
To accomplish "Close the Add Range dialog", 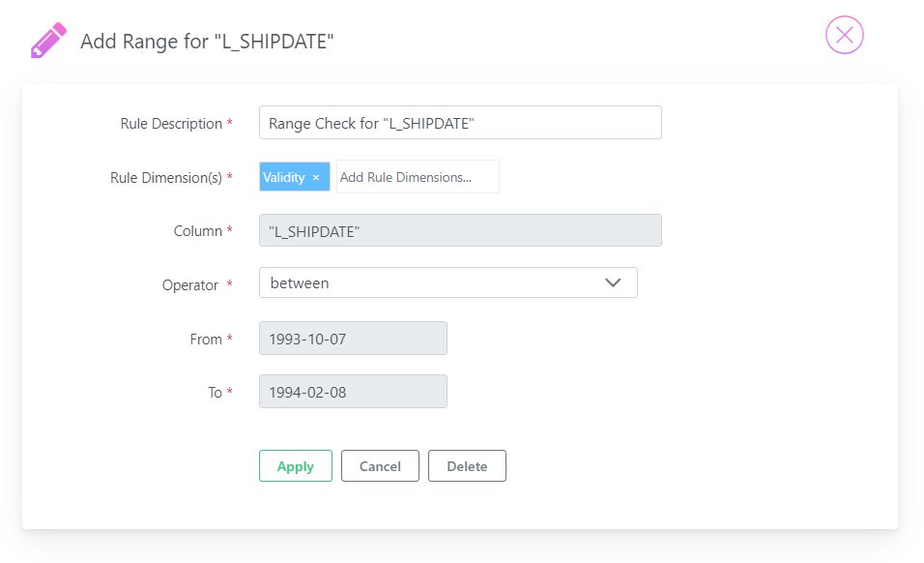I will [x=844, y=35].
